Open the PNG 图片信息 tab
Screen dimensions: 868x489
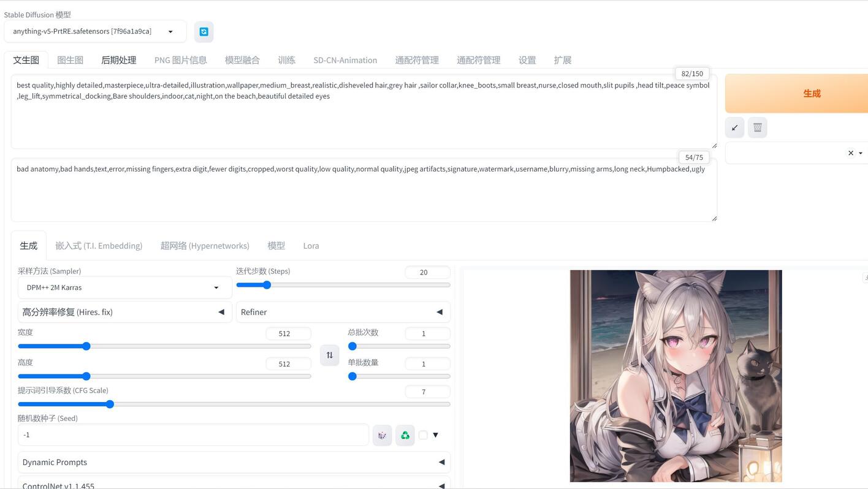(x=181, y=60)
